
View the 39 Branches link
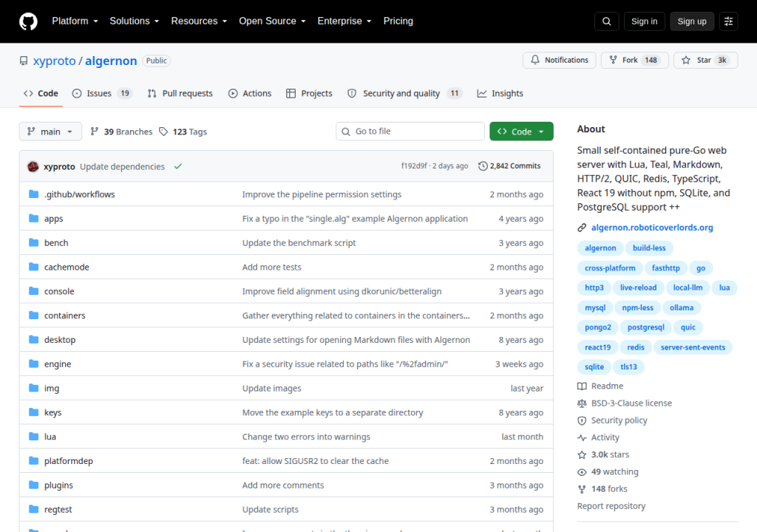(x=121, y=132)
